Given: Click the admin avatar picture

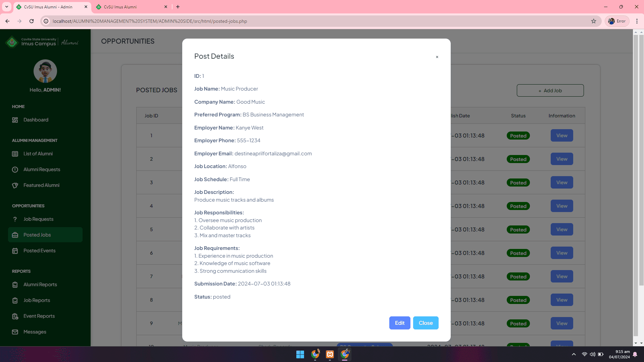Looking at the screenshot, I should pyautogui.click(x=45, y=71).
